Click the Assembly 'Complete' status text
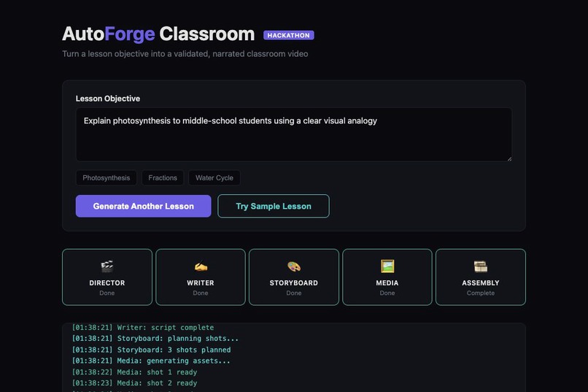 coord(480,293)
